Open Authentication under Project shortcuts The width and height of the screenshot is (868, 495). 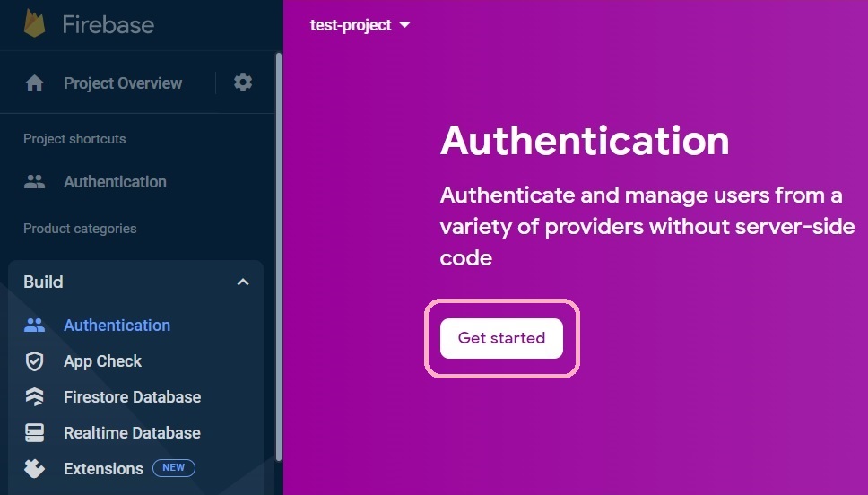pyautogui.click(x=115, y=182)
